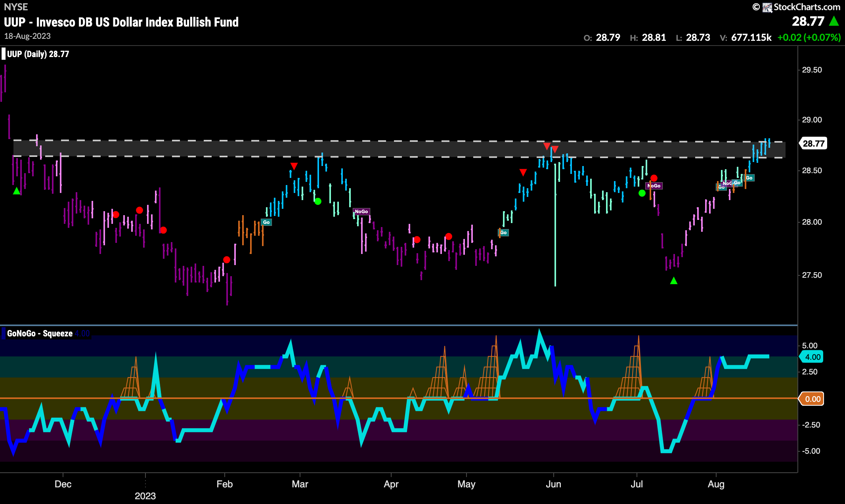The image size is (845, 504).
Task: Click the GoNoGo - Squeeze label
Action: coord(40,334)
